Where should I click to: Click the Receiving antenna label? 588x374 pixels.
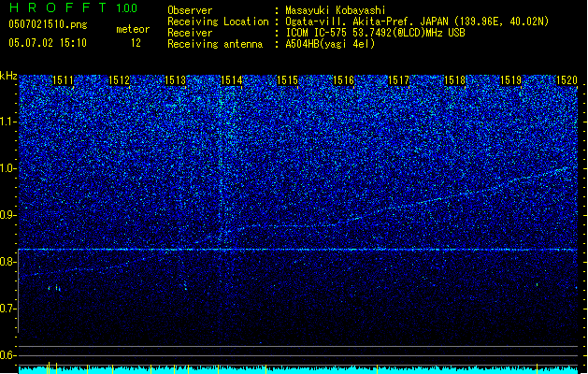pos(215,44)
